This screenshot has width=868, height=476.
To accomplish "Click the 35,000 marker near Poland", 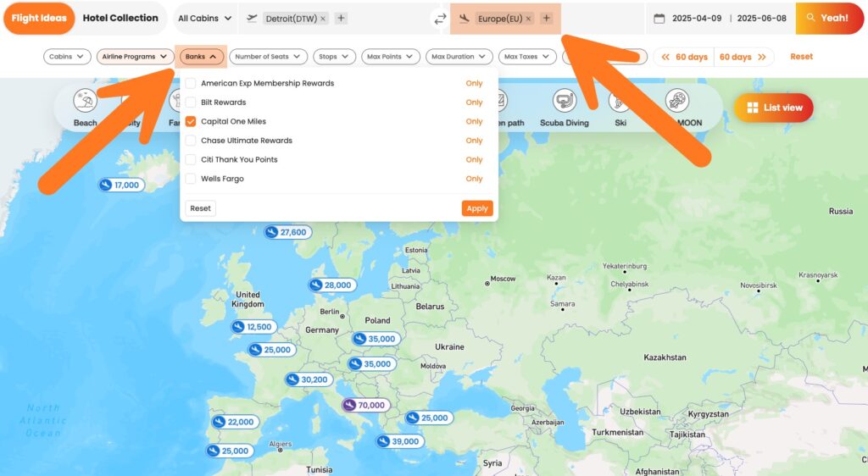I will coord(376,339).
